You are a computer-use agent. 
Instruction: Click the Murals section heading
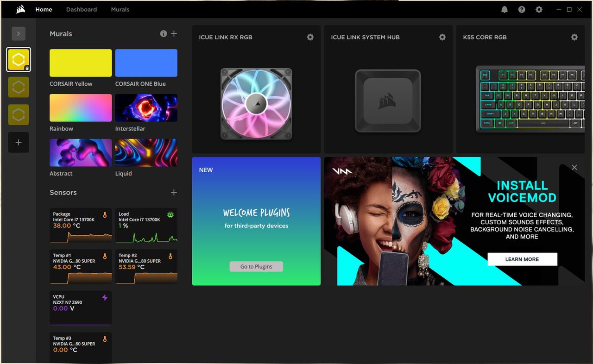coord(61,34)
